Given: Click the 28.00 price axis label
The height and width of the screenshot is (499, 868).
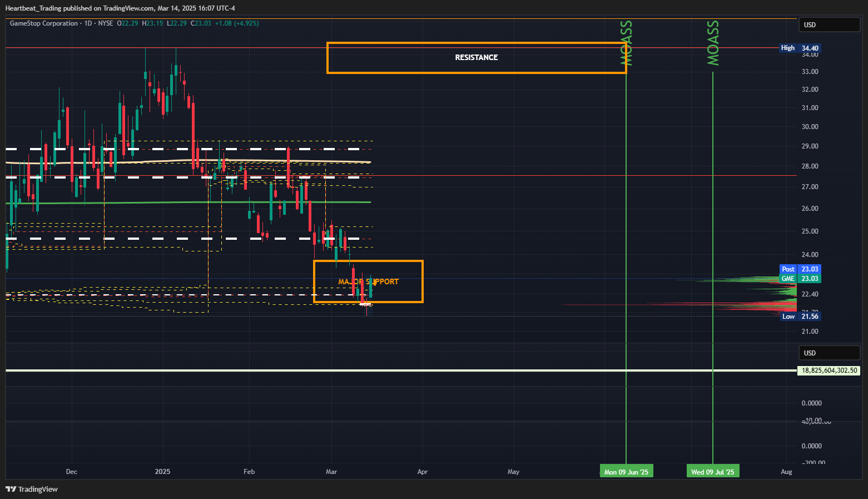Looking at the screenshot, I should (x=810, y=166).
